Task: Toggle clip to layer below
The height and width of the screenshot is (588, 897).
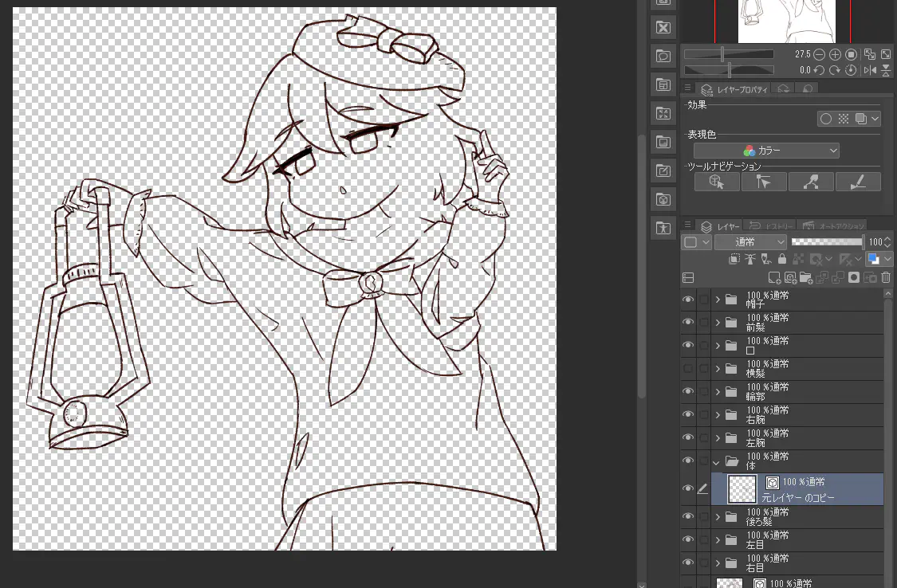Action: (734, 260)
